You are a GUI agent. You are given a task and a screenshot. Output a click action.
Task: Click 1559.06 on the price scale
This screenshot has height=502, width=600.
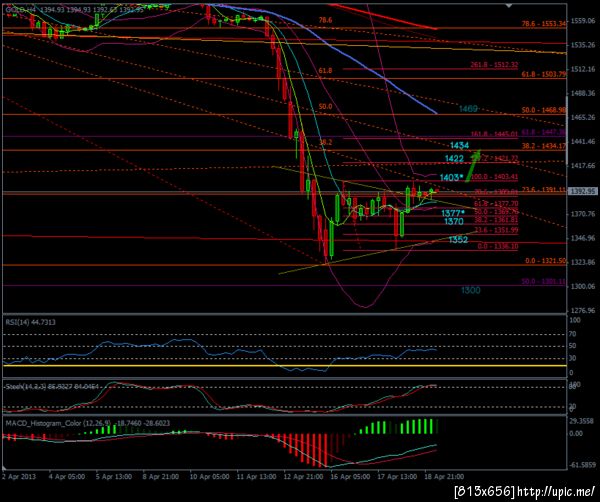click(581, 21)
